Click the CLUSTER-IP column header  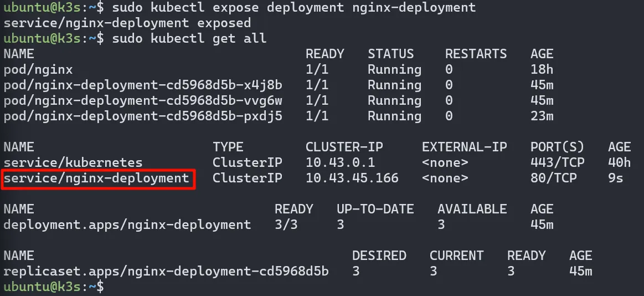coord(344,147)
